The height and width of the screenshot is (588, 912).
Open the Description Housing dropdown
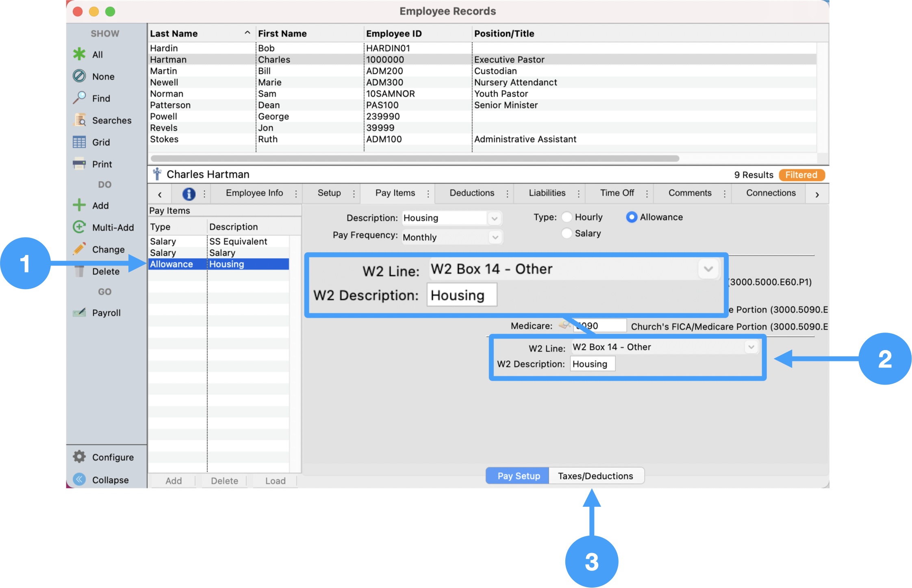494,218
